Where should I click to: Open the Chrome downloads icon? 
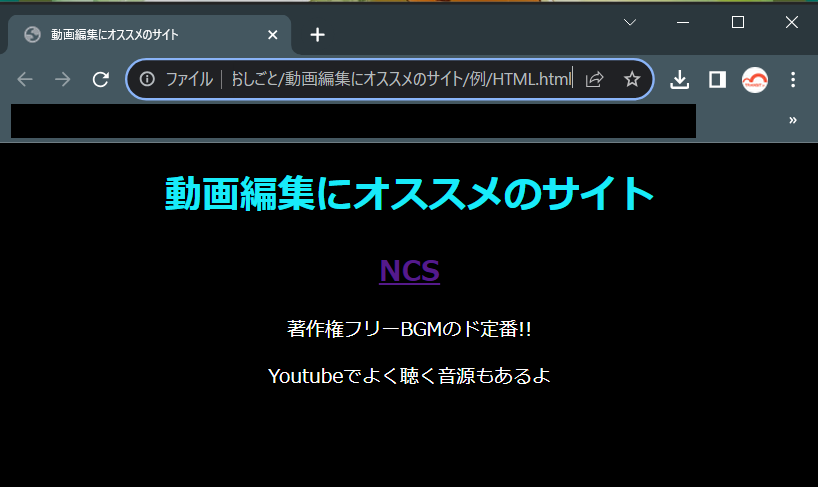680,80
